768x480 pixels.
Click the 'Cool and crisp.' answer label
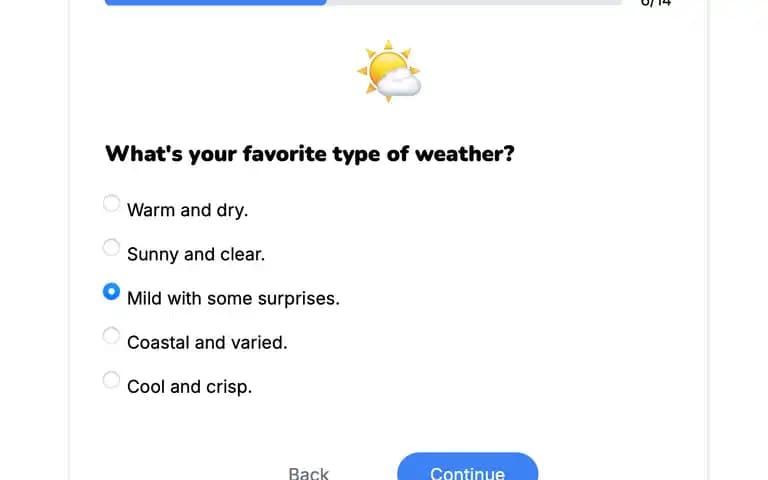pos(190,386)
